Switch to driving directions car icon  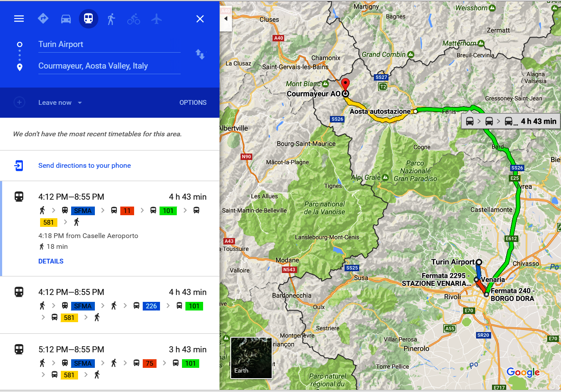[66, 19]
